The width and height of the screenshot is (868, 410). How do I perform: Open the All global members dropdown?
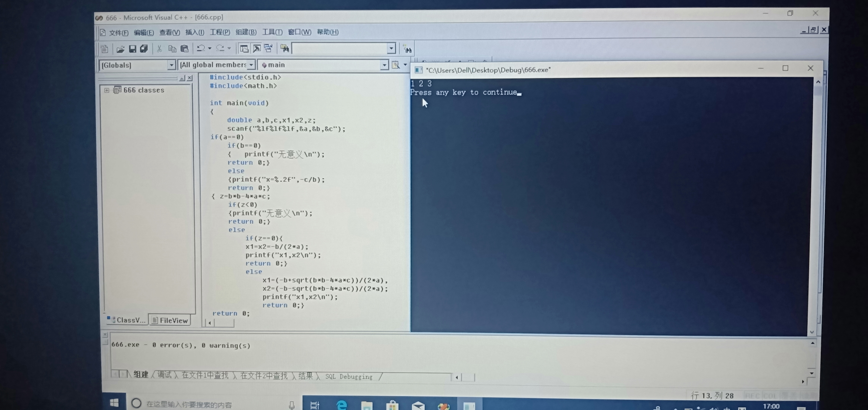pos(251,65)
